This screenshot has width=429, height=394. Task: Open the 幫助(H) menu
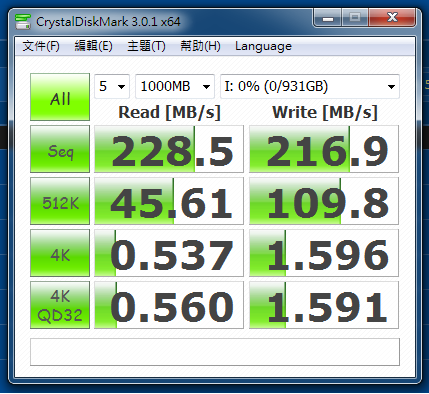(x=200, y=46)
